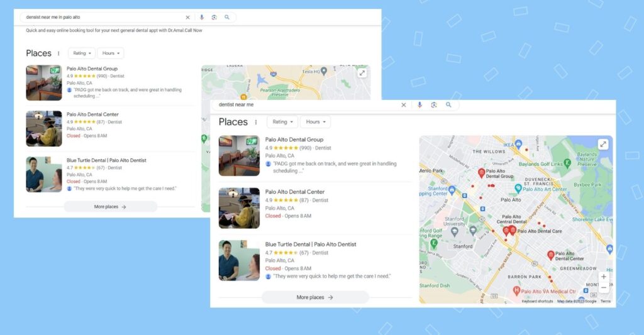Viewport: 644px width, 335px height.
Task: Expand the map in the back window
Action: (362, 73)
